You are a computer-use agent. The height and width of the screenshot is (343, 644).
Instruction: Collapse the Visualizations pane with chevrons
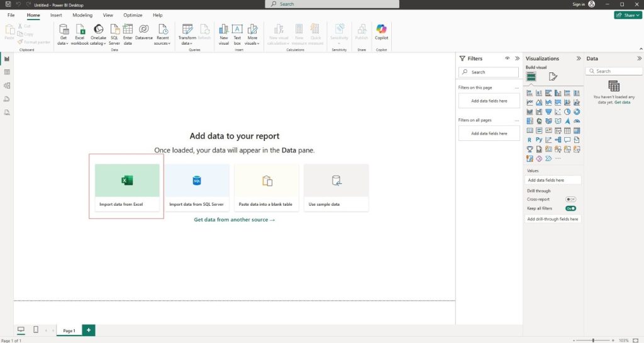pos(578,58)
